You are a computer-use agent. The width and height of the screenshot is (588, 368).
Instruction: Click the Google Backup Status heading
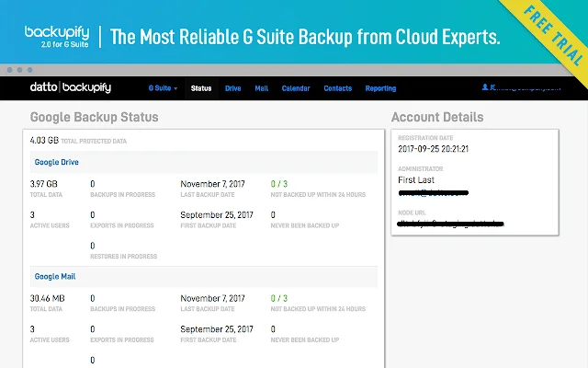pos(94,117)
